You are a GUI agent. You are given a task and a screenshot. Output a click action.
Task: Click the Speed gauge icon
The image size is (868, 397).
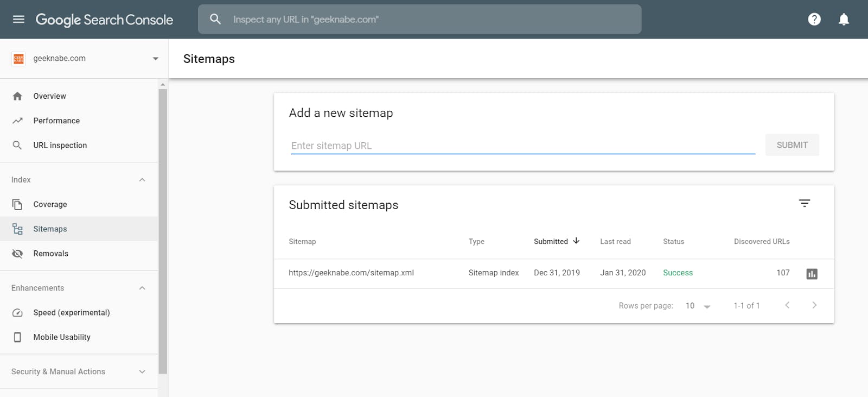click(17, 313)
